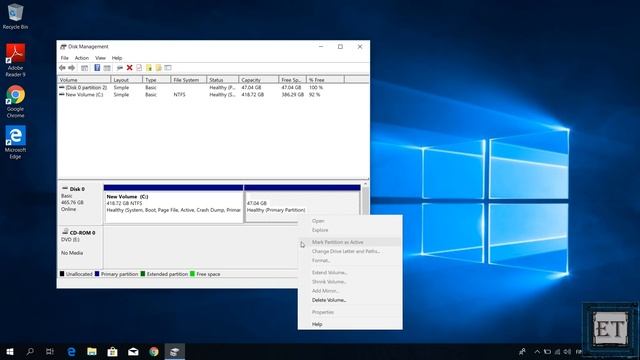Select the Google Chrome desktop shortcut

[16, 101]
